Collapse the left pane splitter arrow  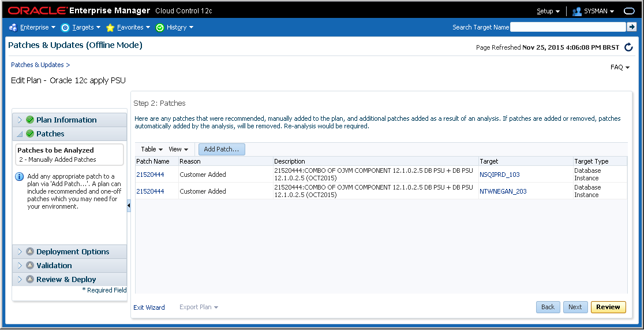coord(129,205)
